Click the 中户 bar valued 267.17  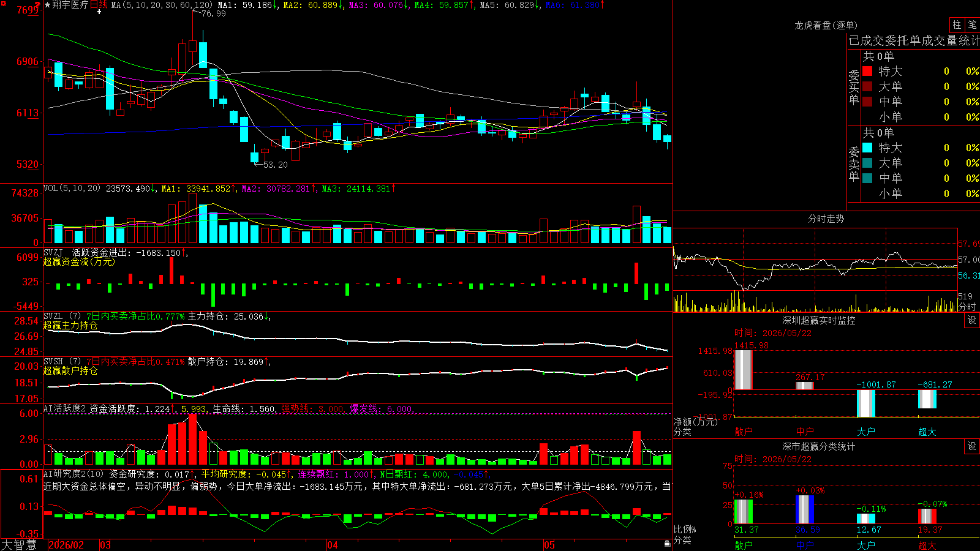805,386
